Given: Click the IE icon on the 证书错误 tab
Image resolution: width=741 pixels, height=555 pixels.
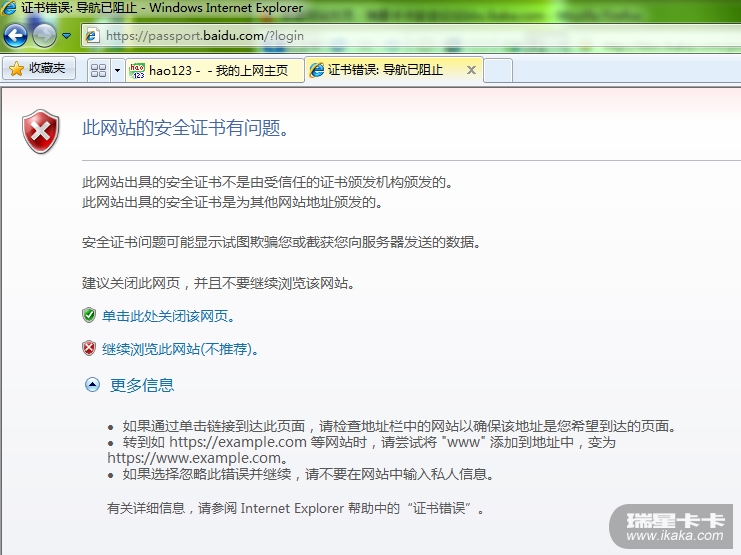Looking at the screenshot, I should [317, 70].
